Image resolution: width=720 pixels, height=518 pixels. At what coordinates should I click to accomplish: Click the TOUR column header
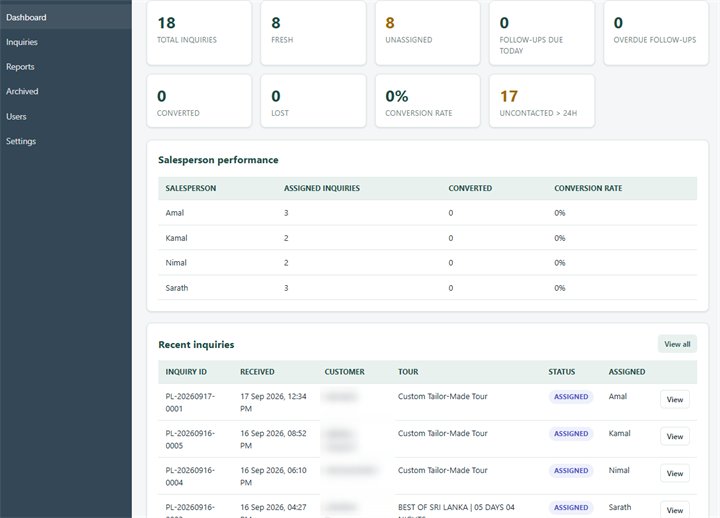408,372
